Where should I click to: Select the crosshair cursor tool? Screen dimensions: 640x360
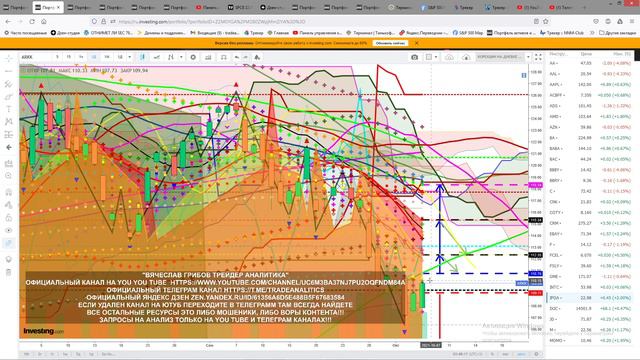9,58
